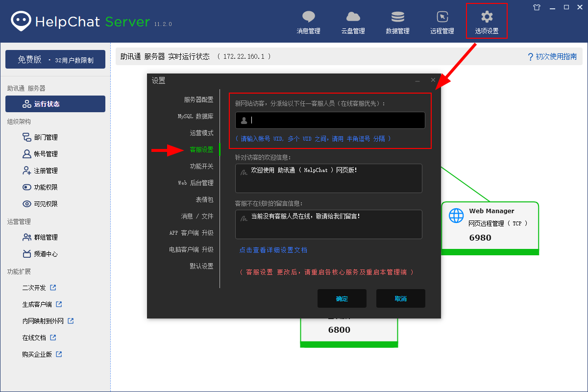Select MySQL 数据库 settings tab

click(196, 116)
